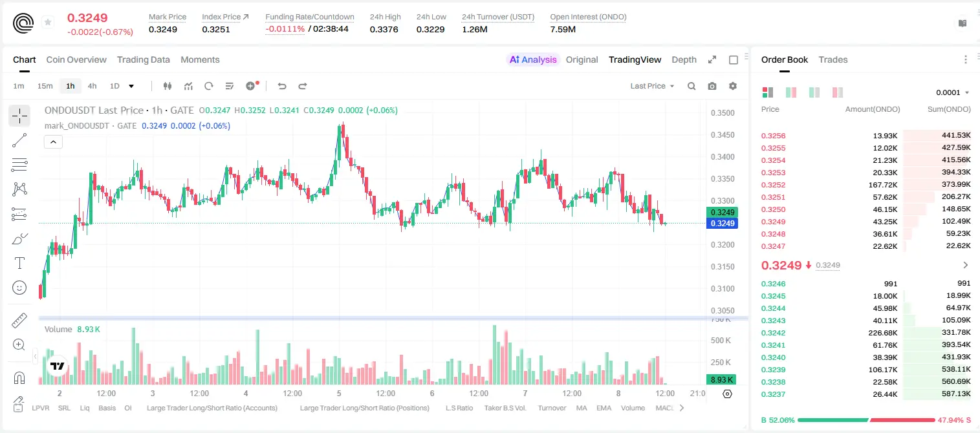Viewport: 980px width, 433px height.
Task: Collapse the chart legend with chevron button
Action: [x=53, y=142]
